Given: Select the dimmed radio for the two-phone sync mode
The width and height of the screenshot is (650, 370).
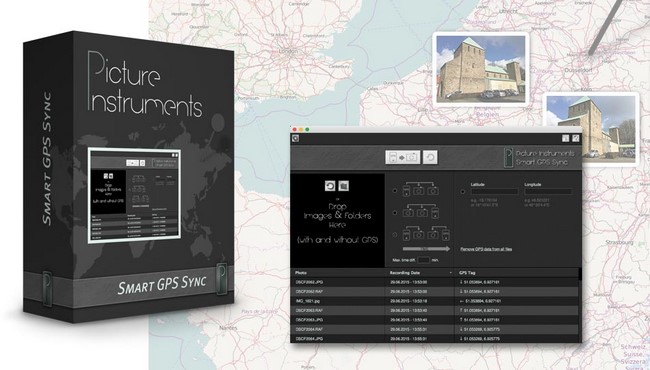Looking at the screenshot, I should point(395,235).
